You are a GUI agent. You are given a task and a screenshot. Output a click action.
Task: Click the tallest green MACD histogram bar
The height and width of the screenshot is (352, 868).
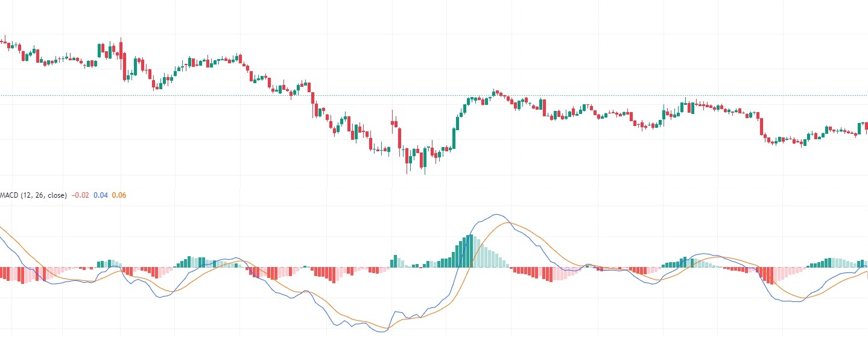[471, 251]
